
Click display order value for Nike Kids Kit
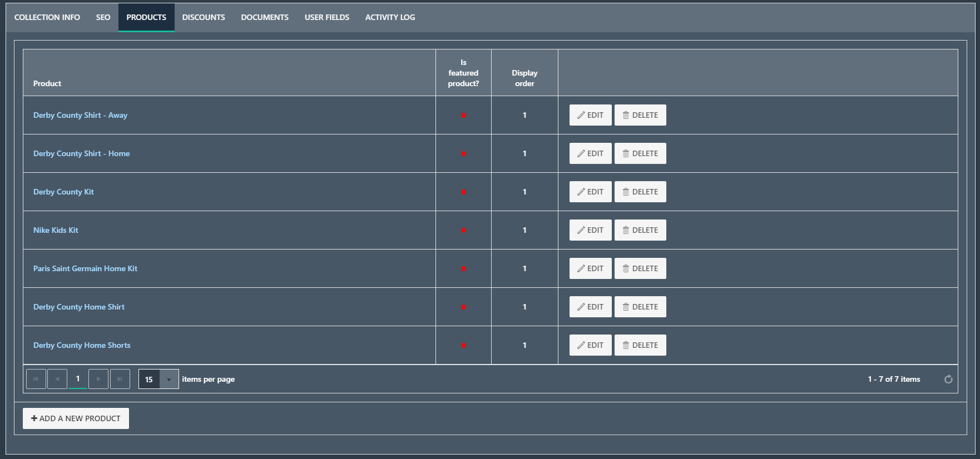click(x=524, y=230)
